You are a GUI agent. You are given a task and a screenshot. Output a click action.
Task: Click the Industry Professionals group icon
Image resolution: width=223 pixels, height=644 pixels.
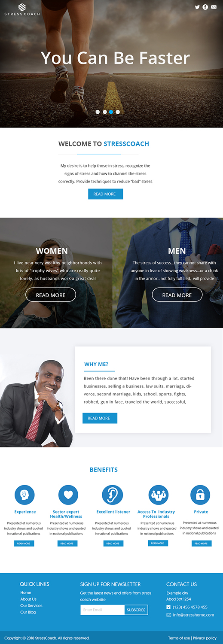coord(159,495)
